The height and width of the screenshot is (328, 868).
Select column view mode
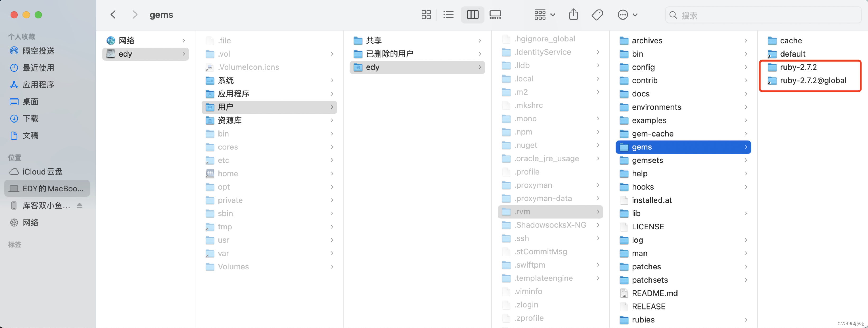click(x=472, y=15)
